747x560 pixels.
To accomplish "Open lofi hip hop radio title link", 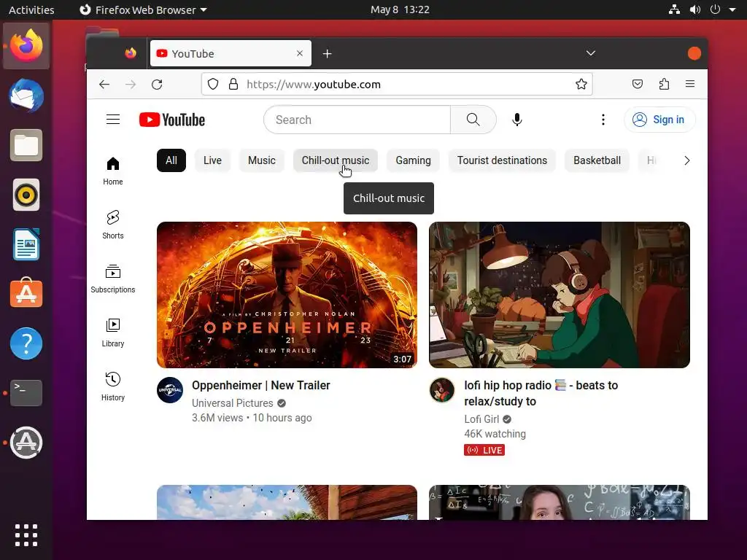I will 541,393.
